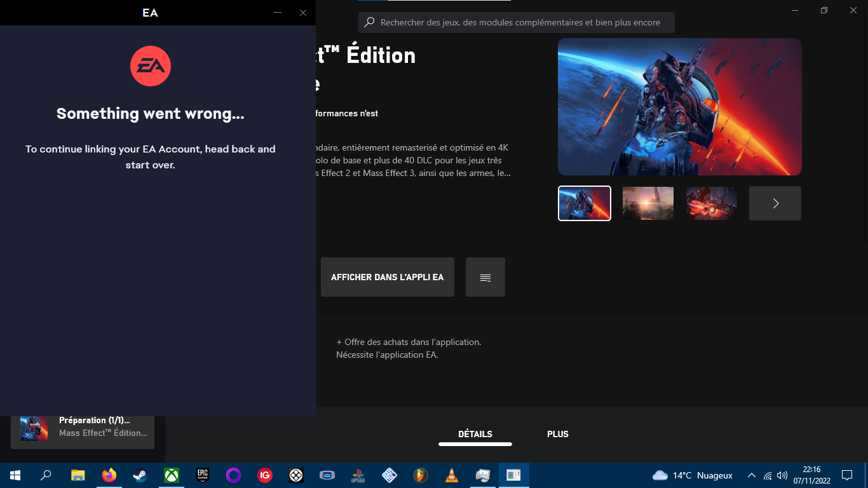Expand the hidden system tray icons chevron

click(x=752, y=475)
